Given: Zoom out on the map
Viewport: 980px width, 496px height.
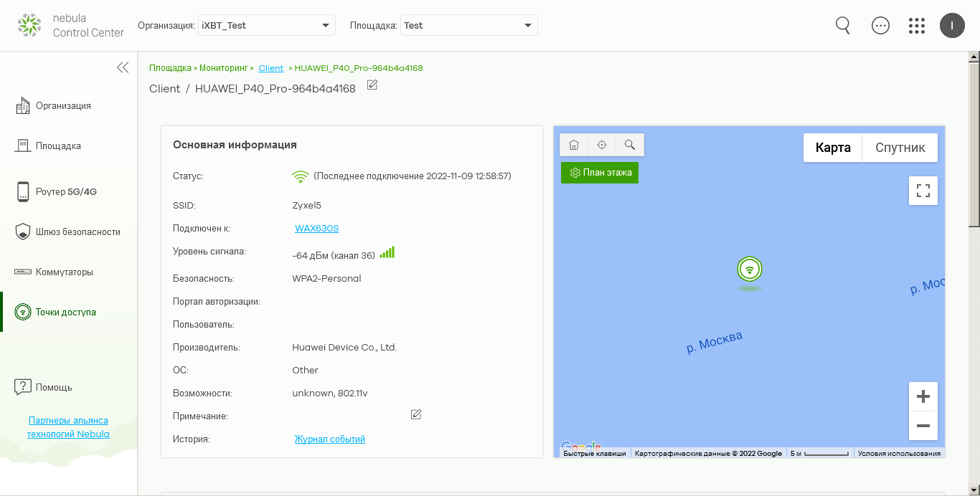Looking at the screenshot, I should 923,426.
